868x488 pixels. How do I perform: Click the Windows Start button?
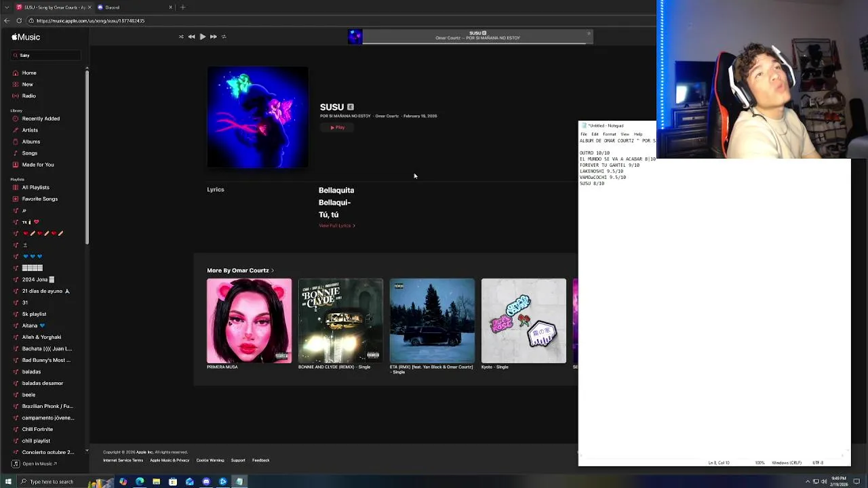point(8,482)
